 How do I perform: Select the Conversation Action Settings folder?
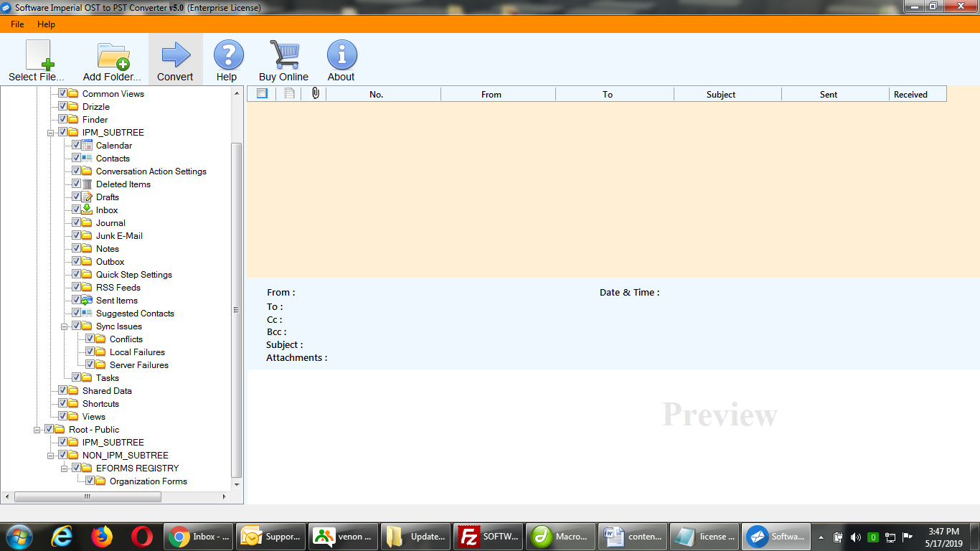pyautogui.click(x=151, y=171)
